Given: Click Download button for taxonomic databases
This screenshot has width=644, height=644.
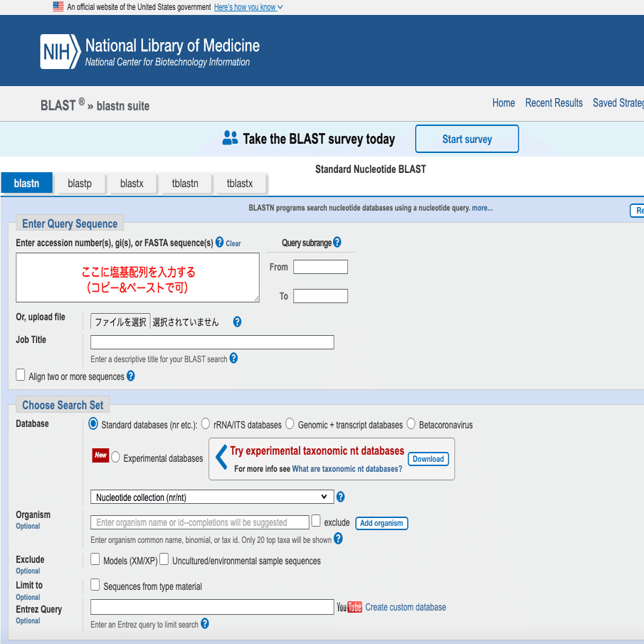Looking at the screenshot, I should [428, 459].
